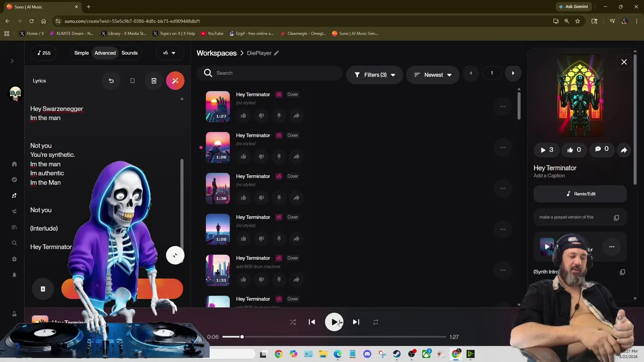
Task: Toggle shuffle in the player bar
Action: pyautogui.click(x=293, y=322)
